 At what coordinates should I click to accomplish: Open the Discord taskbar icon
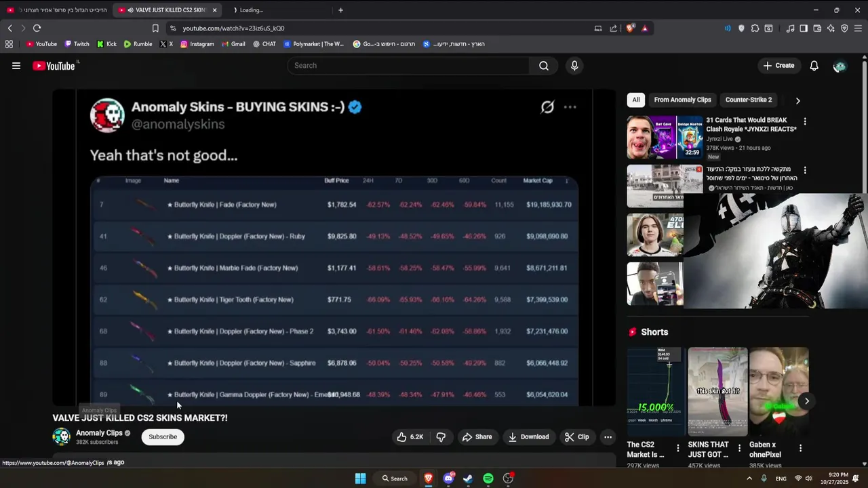point(448,479)
